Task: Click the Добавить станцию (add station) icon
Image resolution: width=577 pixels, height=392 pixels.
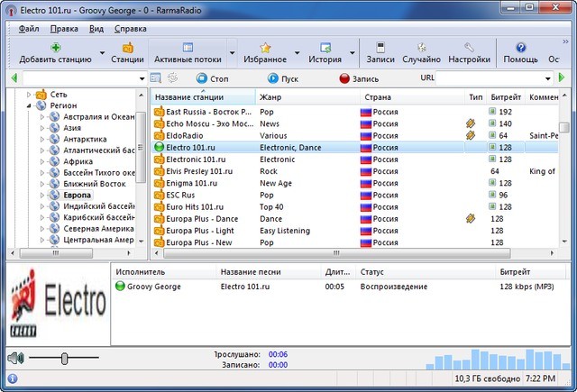Action: tap(55, 48)
